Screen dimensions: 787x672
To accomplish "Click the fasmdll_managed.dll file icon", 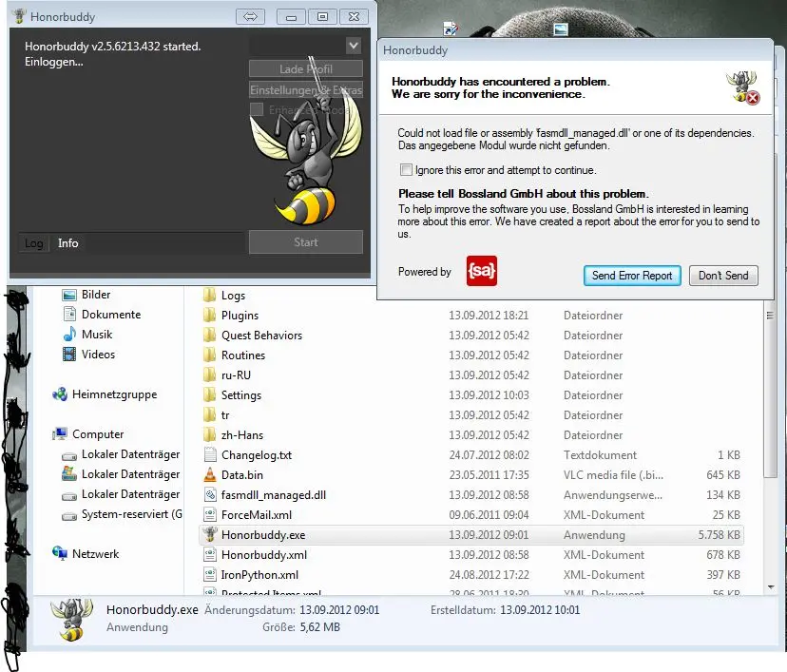I will tap(210, 495).
